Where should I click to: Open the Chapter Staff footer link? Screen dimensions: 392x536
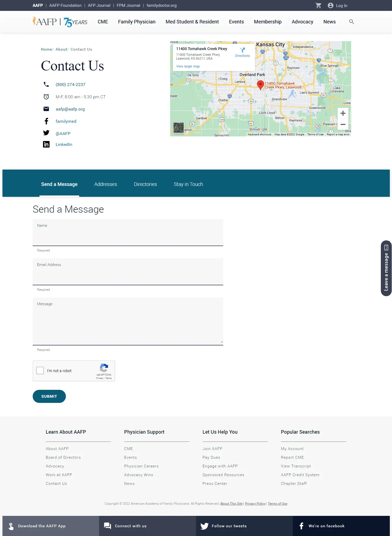294,483
